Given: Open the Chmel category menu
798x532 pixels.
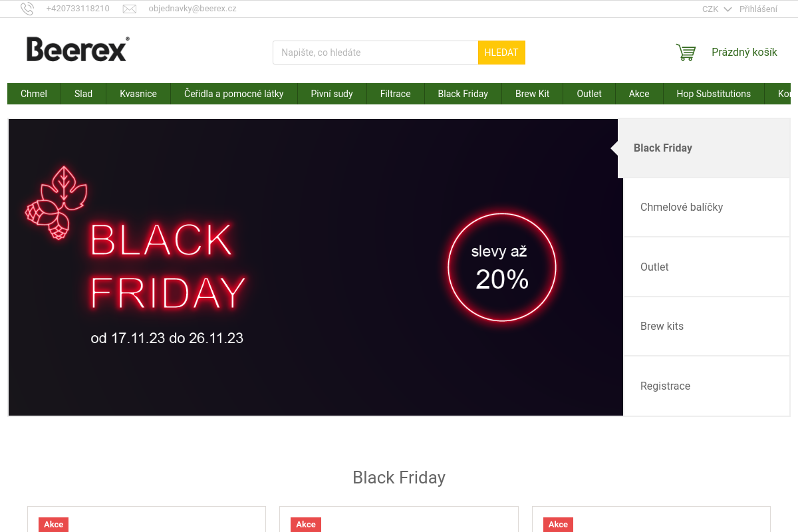Looking at the screenshot, I should click(x=34, y=94).
